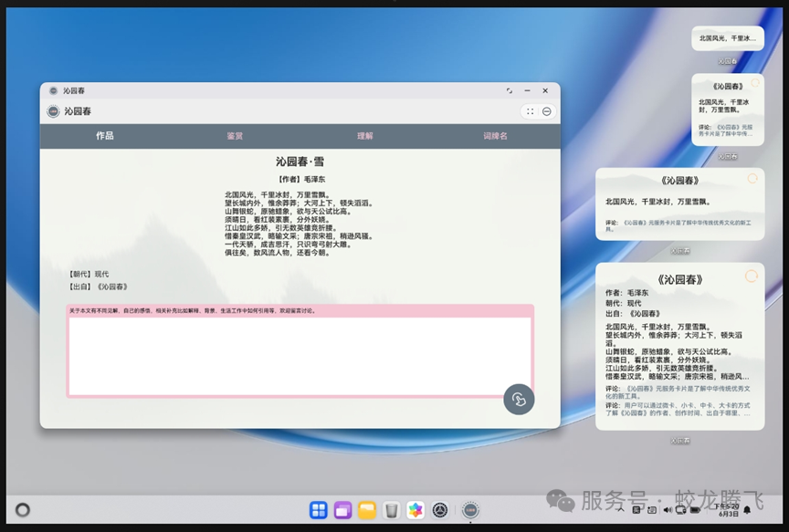
Task: Click 作者: 毛泽东 in the large card
Action: tap(627, 293)
